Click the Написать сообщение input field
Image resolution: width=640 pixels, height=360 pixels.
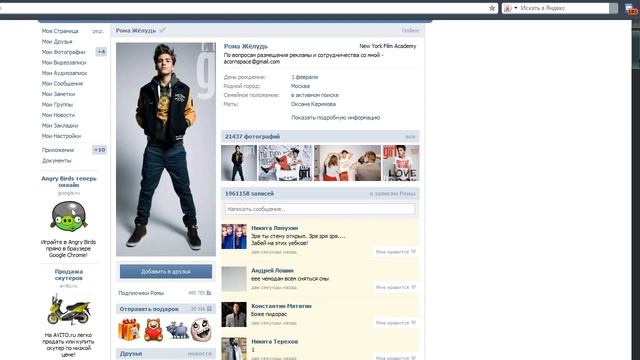click(320, 209)
